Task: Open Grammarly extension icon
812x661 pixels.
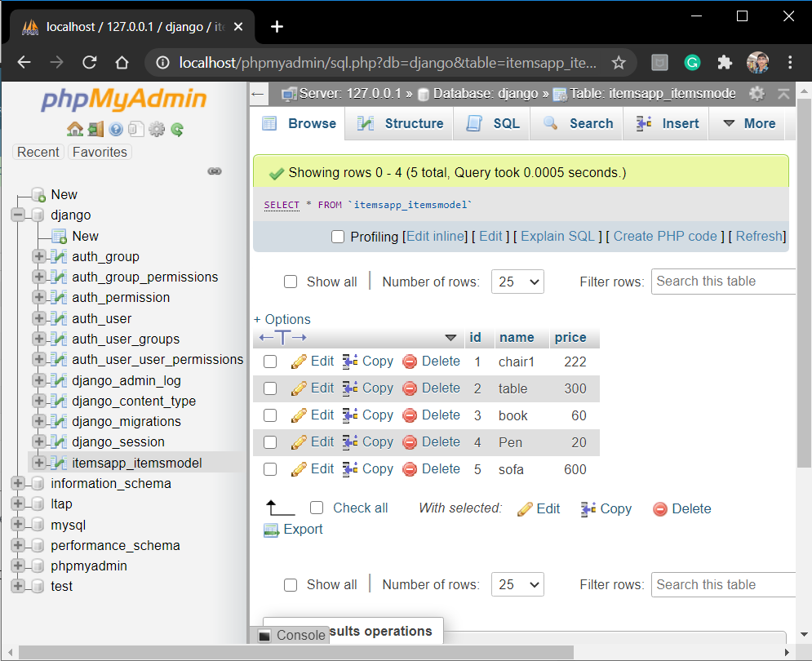Action: pos(692,63)
